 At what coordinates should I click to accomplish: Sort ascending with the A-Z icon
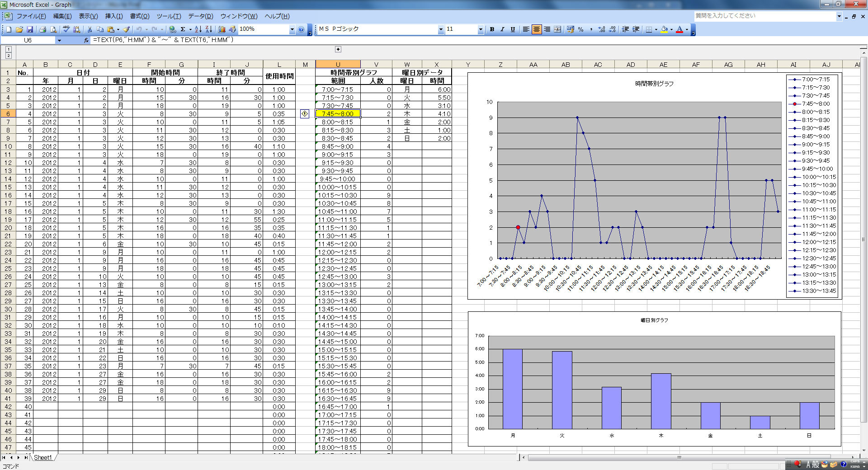tap(198, 29)
